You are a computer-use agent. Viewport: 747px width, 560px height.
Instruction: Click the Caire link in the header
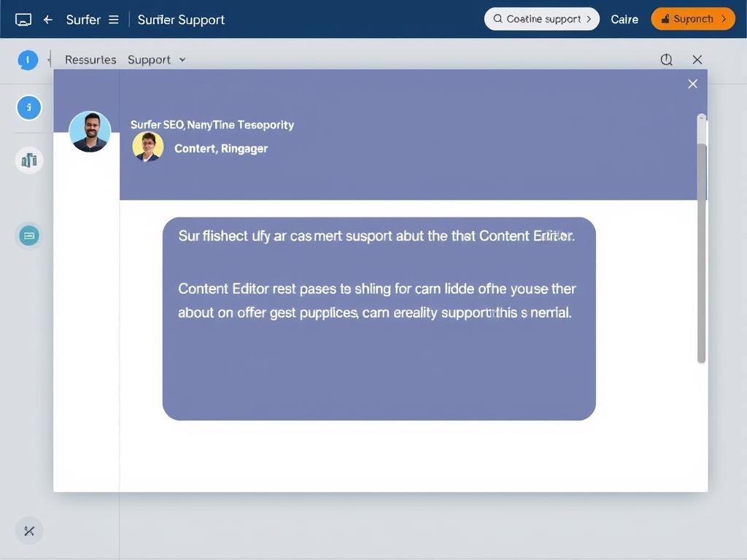pos(624,20)
